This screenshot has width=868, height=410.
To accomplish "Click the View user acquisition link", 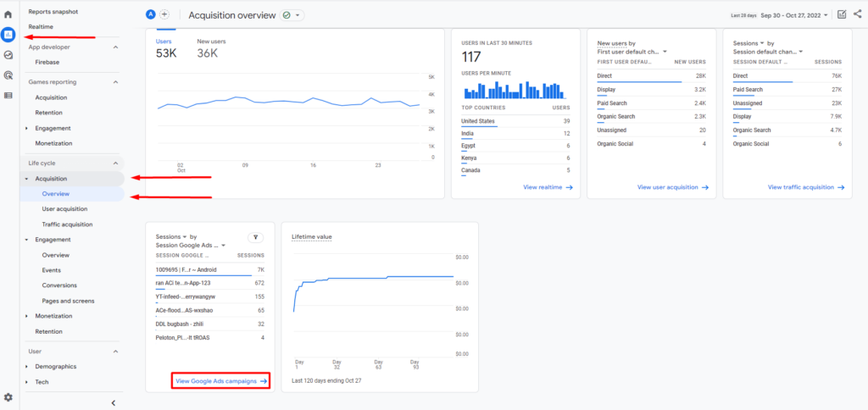I will click(673, 187).
